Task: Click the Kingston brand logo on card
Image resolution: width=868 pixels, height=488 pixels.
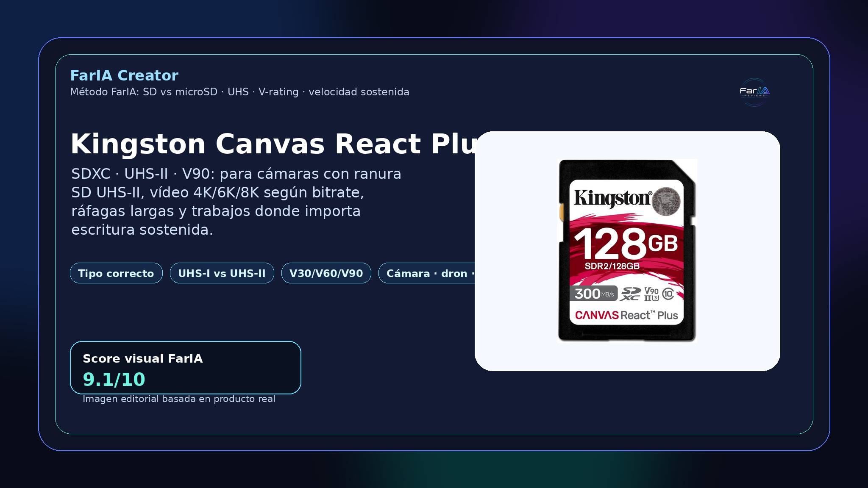Action: (x=613, y=198)
